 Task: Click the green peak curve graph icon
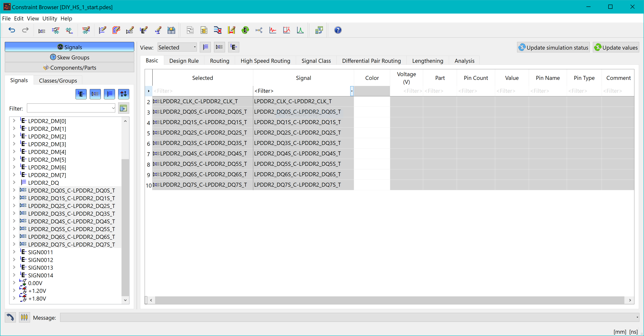point(300,30)
